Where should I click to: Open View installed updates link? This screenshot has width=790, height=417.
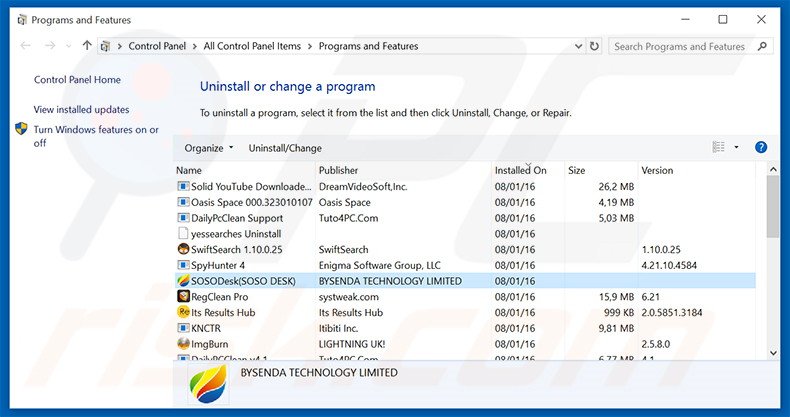click(81, 109)
